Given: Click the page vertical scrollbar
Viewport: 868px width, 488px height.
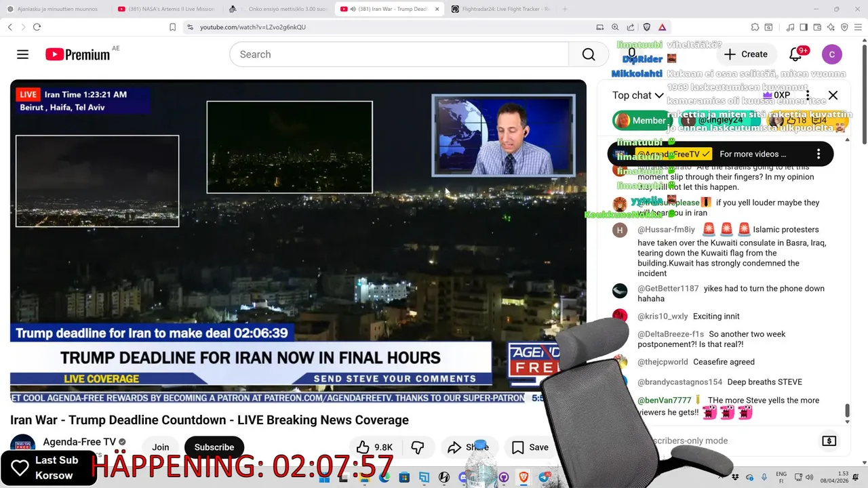Looking at the screenshot, I should click(x=864, y=95).
